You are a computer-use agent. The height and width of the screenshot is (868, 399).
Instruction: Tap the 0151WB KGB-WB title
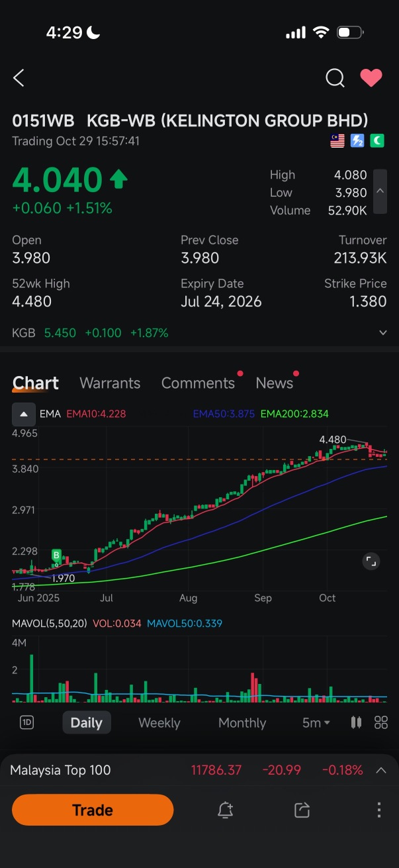(x=190, y=121)
